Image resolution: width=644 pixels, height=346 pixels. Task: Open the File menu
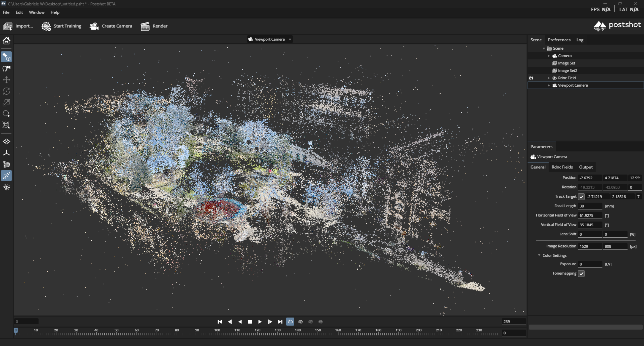click(x=6, y=12)
